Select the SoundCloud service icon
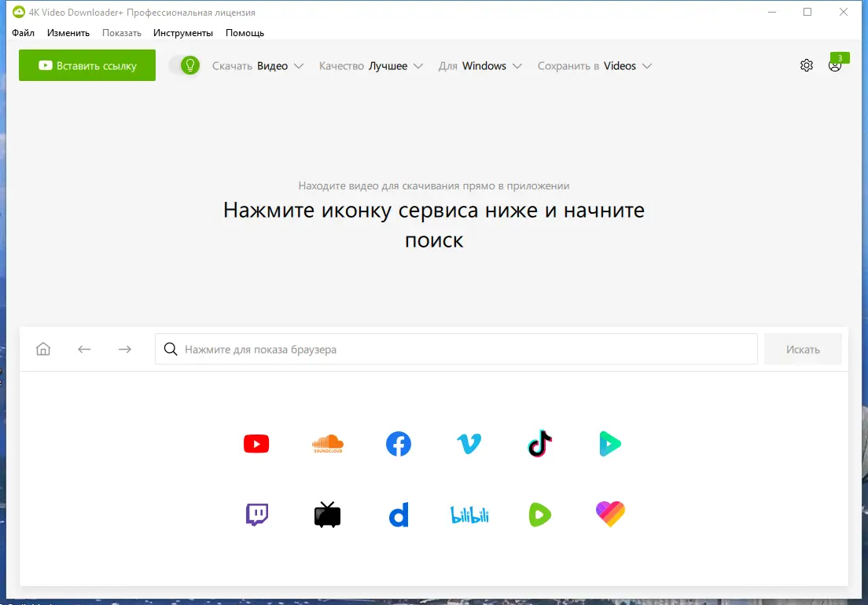Image resolution: width=868 pixels, height=605 pixels. 327,443
